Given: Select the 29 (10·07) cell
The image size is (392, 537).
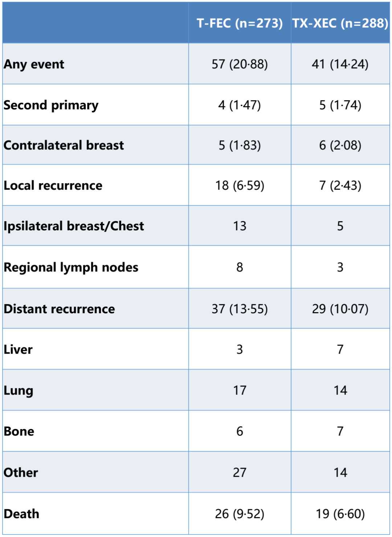Looking at the screenshot, I should (340, 309).
